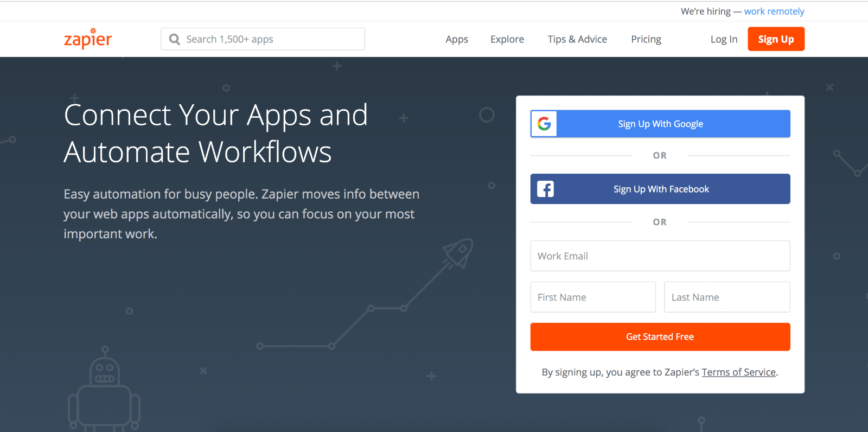The image size is (868, 432).
Task: Select the Work Email field
Action: pyautogui.click(x=660, y=256)
